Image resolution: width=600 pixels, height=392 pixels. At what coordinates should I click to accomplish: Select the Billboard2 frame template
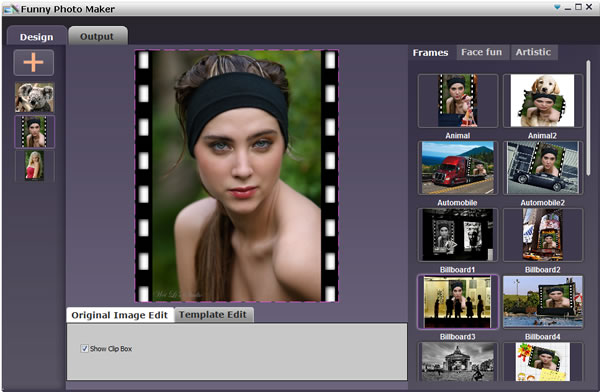(543, 235)
